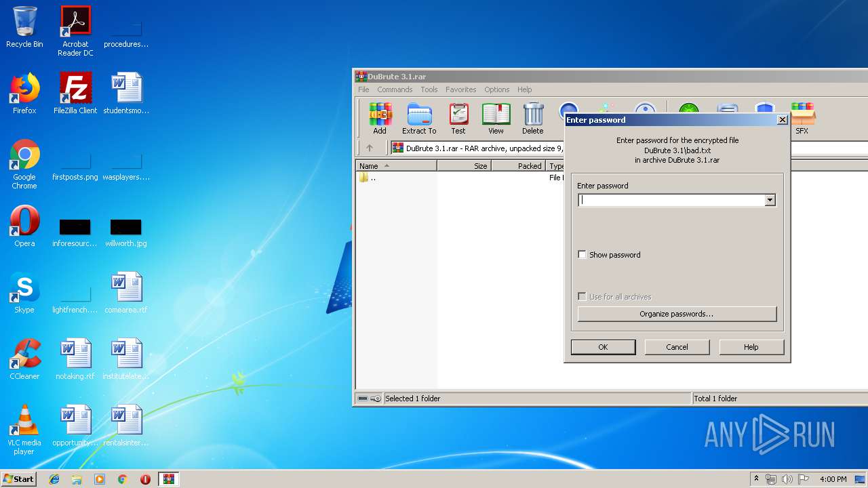Open the Commands menu
Screen dimensions: 868x488
395,89
